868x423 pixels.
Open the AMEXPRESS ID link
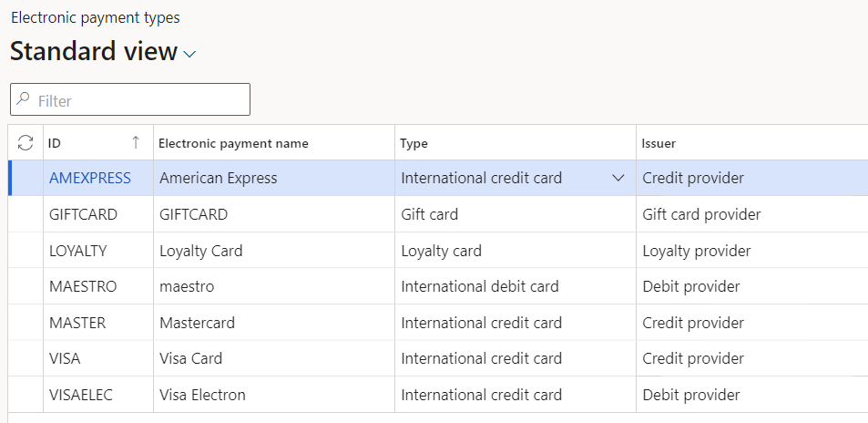pos(89,178)
